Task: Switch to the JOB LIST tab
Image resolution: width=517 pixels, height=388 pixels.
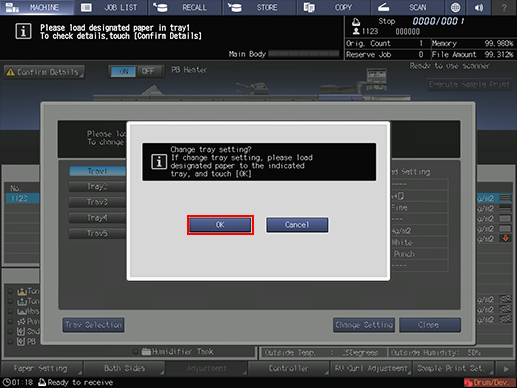Action: point(111,7)
